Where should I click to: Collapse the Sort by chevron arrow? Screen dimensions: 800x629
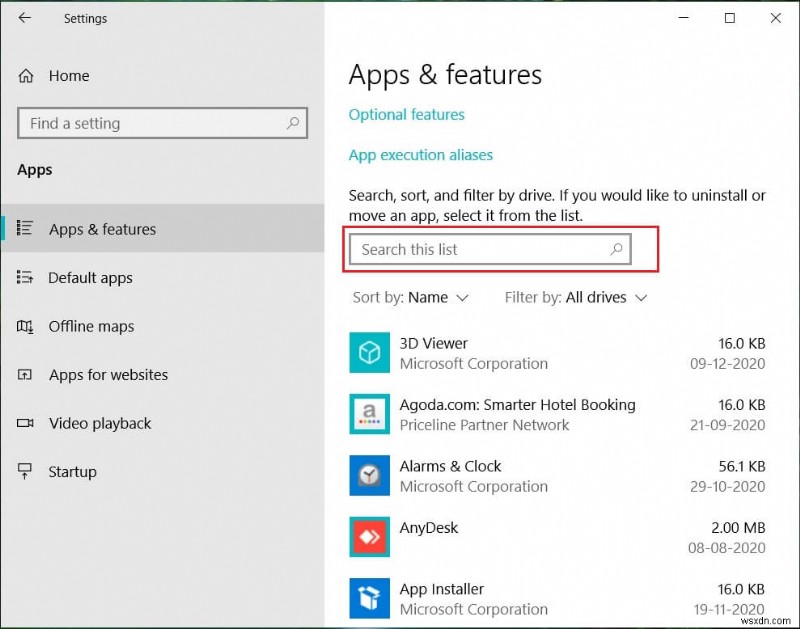tap(464, 298)
